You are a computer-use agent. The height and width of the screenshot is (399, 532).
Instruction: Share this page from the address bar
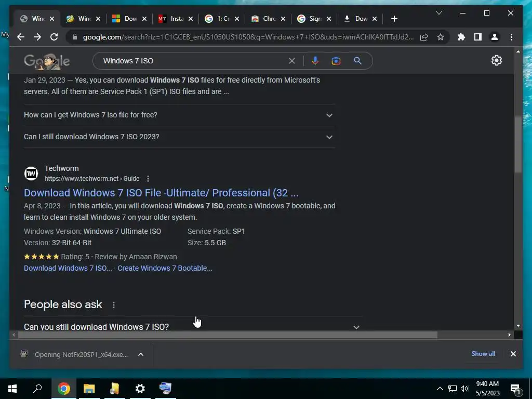(x=424, y=37)
